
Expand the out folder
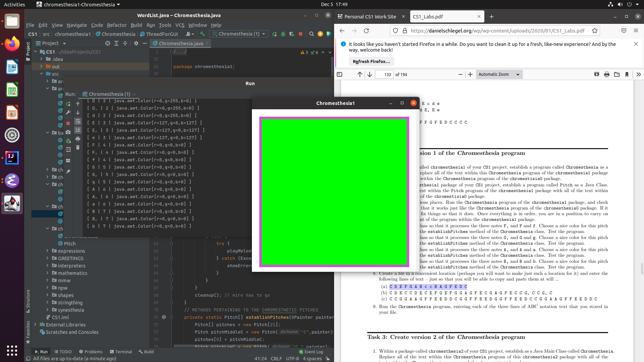click(41, 66)
